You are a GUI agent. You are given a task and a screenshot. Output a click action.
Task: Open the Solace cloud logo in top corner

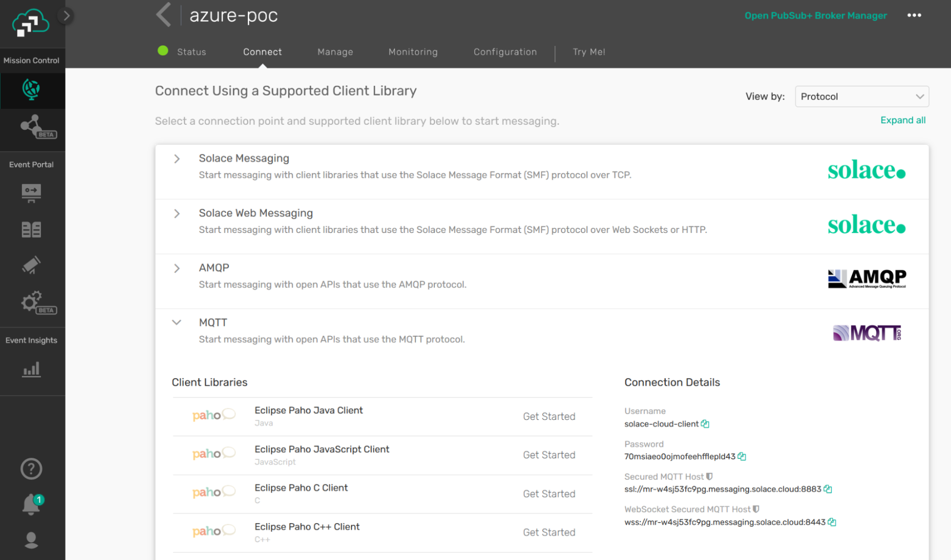[x=29, y=23]
